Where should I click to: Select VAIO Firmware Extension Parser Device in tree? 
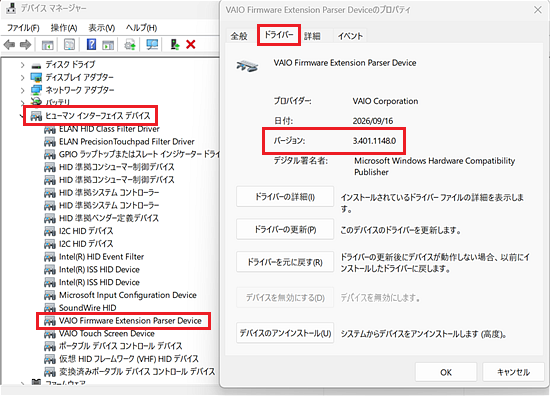[x=130, y=321]
